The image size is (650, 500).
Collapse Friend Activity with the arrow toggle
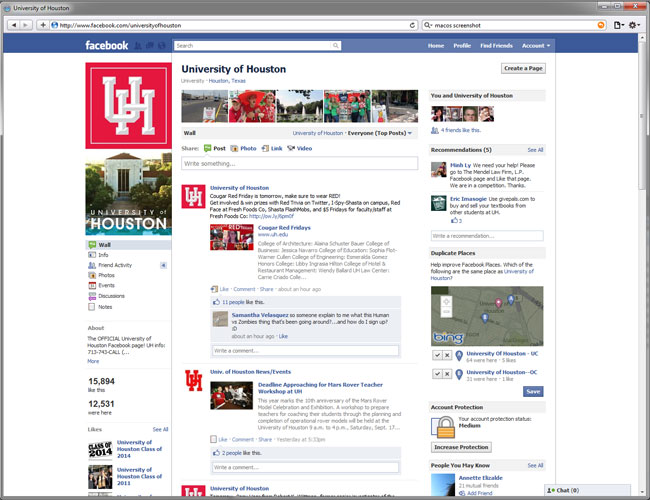[x=164, y=265]
